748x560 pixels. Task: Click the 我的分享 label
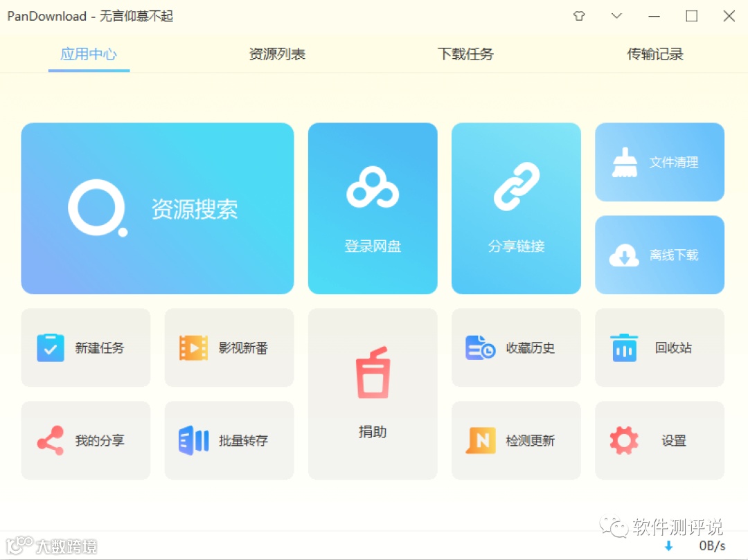click(x=100, y=440)
